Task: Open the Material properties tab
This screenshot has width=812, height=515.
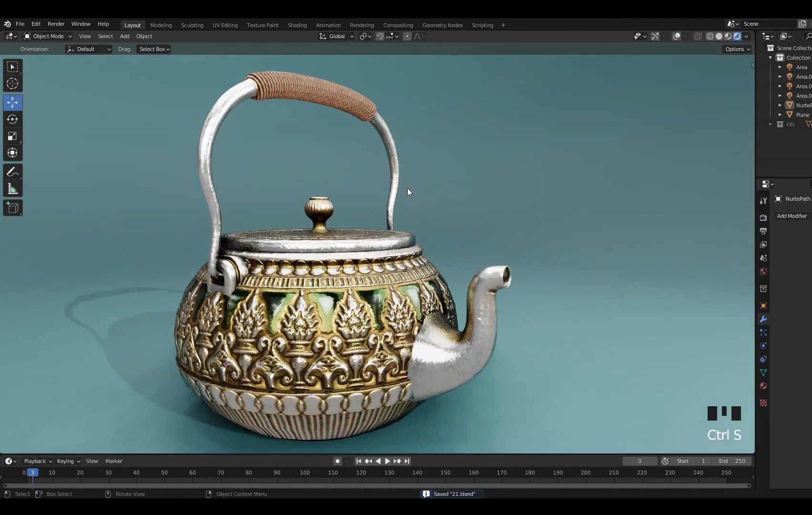Action: click(763, 386)
